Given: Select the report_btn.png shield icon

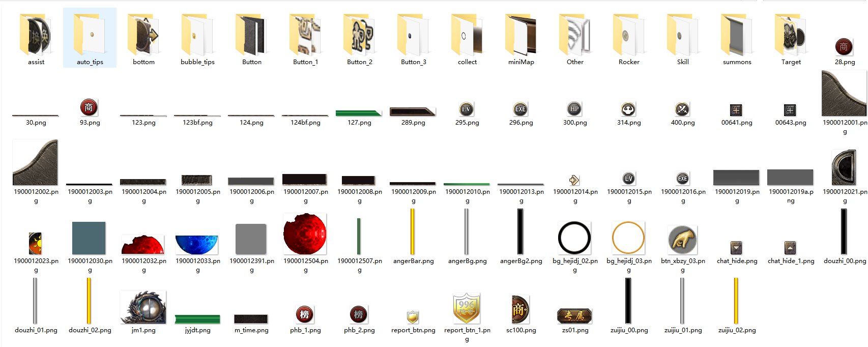Looking at the screenshot, I should tap(413, 317).
